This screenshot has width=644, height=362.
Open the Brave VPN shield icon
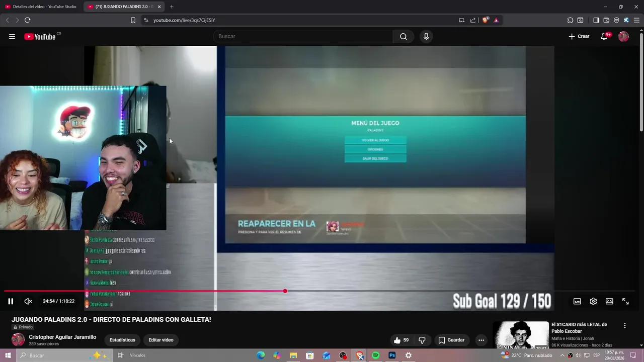coord(616,20)
